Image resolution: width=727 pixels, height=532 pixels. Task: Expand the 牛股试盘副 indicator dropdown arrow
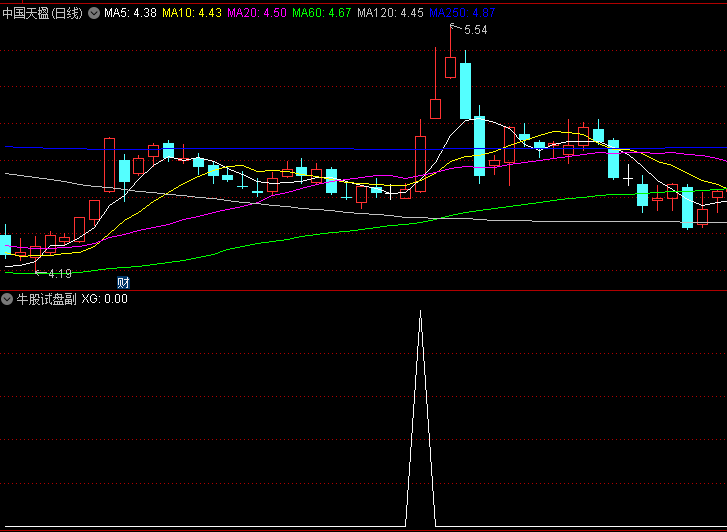(x=7, y=299)
